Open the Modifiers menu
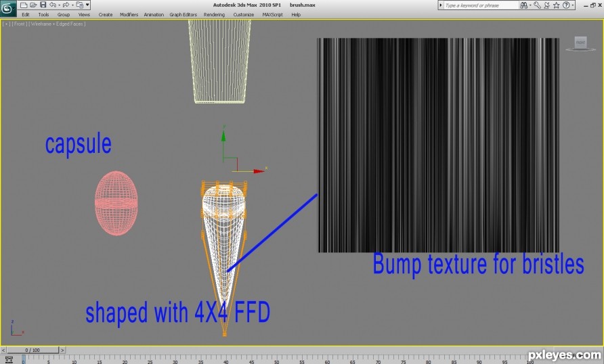 point(129,15)
